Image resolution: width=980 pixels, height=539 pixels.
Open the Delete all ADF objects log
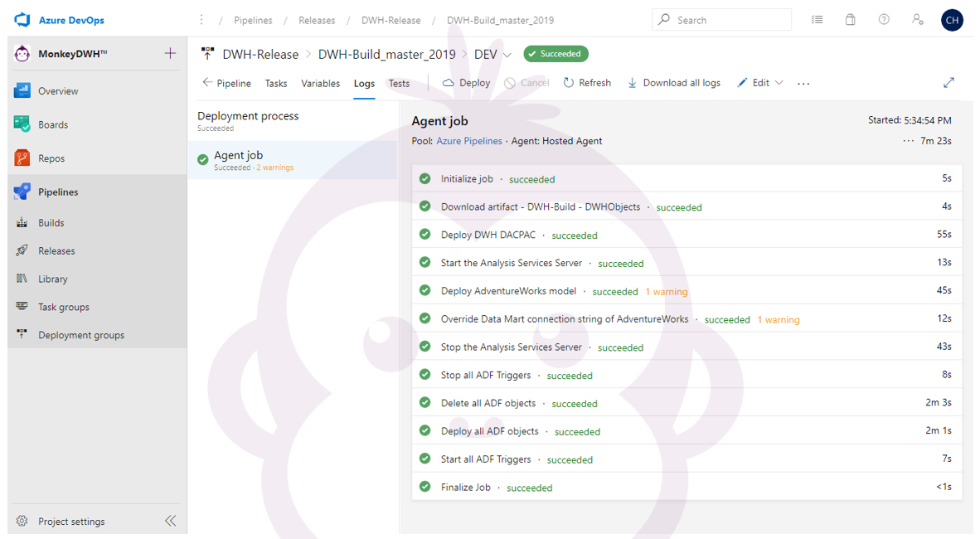coord(686,403)
